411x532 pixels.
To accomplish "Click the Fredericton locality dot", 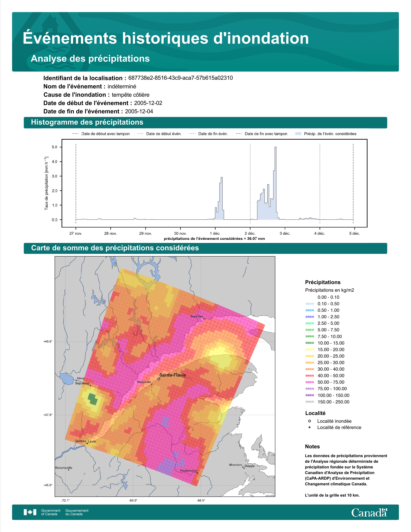I will point(197,473).
